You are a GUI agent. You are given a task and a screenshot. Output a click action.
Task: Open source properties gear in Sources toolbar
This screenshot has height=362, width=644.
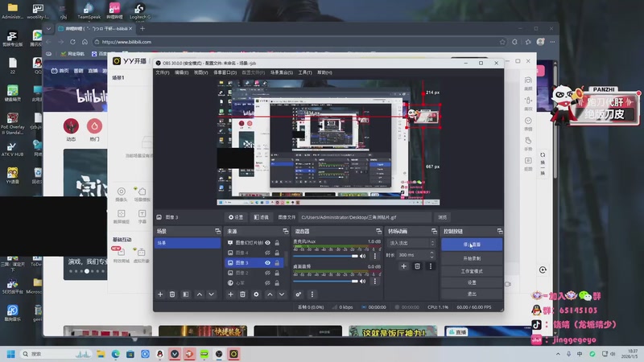point(256,294)
